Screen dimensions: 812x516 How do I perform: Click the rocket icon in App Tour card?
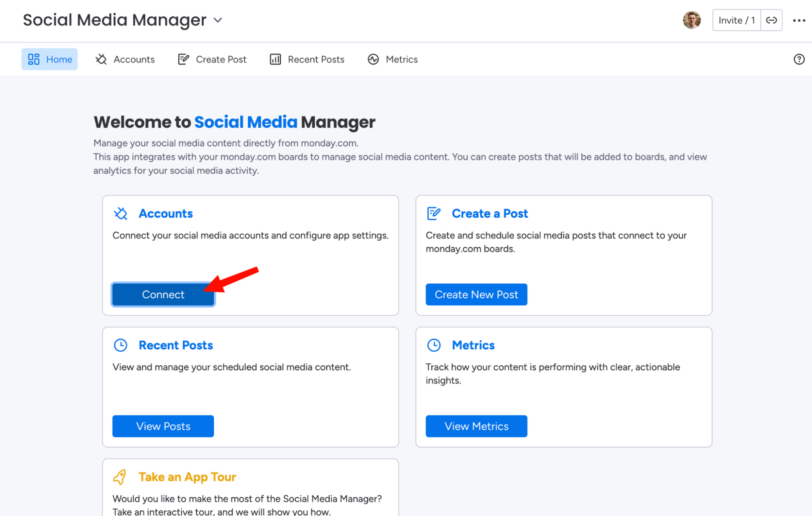click(x=120, y=477)
